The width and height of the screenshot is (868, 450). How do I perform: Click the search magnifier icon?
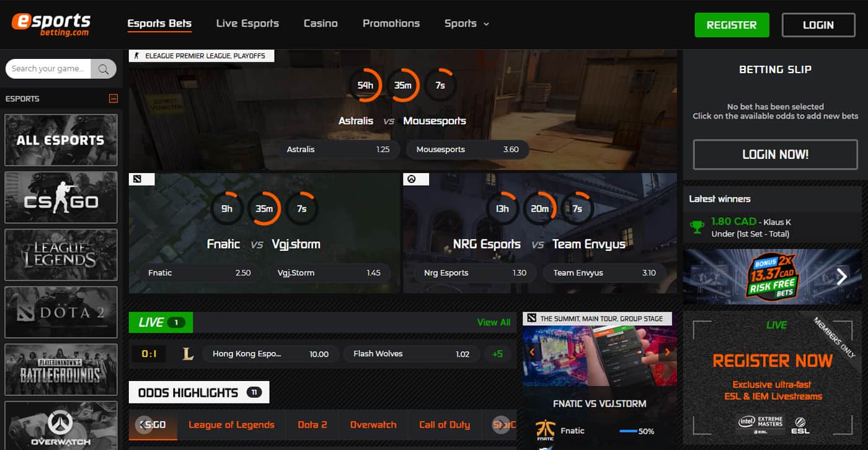tap(104, 69)
